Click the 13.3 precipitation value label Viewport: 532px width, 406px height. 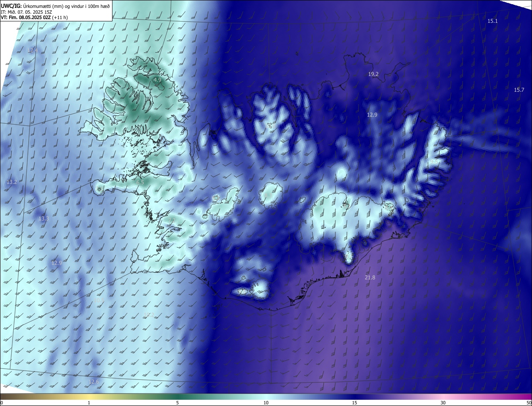point(44,218)
